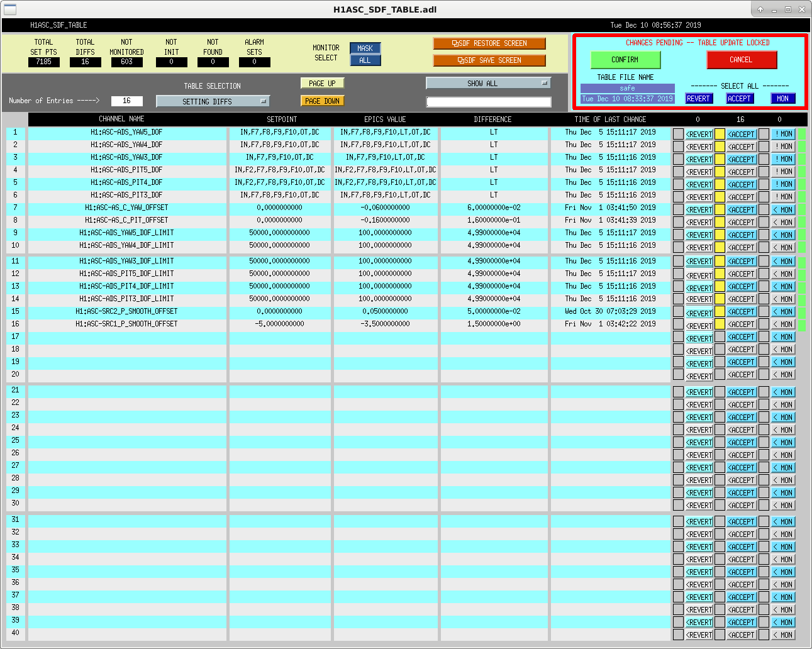This screenshot has width=812, height=649.
Task: Click the green status indicator for row 3
Action: pos(802,159)
